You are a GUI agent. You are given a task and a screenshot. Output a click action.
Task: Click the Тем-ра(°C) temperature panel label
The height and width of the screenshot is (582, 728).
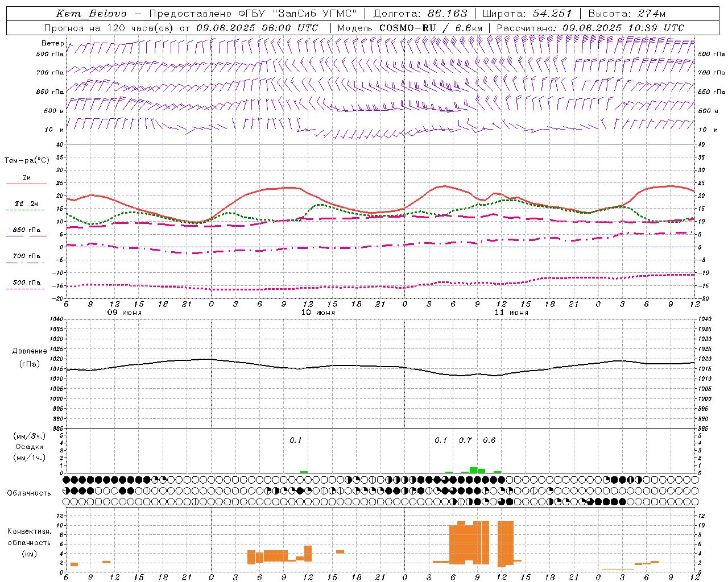tap(27, 161)
